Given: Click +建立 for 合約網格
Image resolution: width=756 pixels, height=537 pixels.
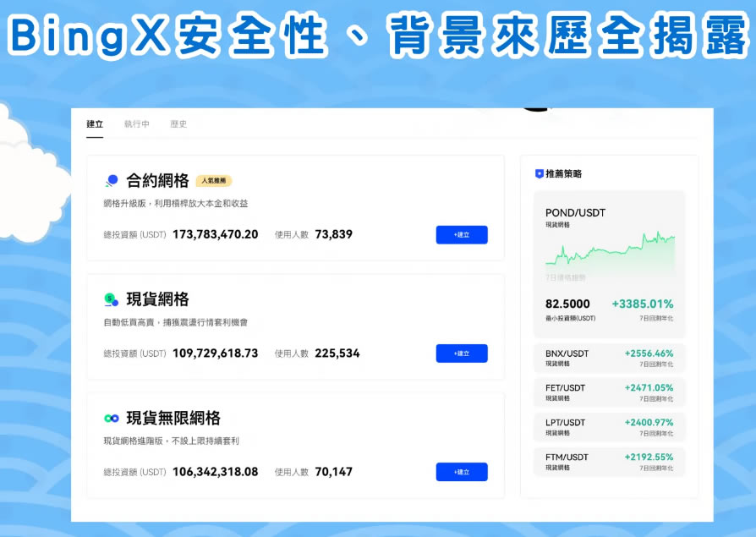Looking at the screenshot, I should (x=462, y=234).
